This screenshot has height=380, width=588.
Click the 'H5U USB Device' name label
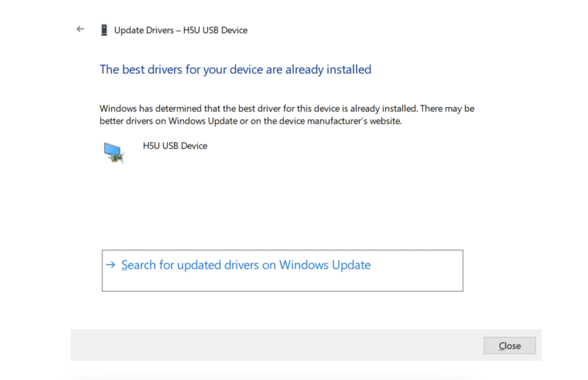coord(175,146)
